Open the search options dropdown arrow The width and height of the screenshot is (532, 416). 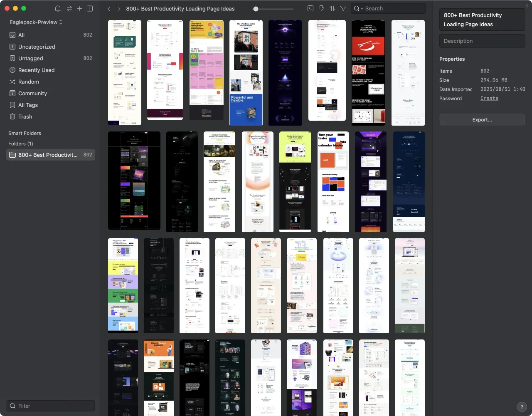point(362,9)
